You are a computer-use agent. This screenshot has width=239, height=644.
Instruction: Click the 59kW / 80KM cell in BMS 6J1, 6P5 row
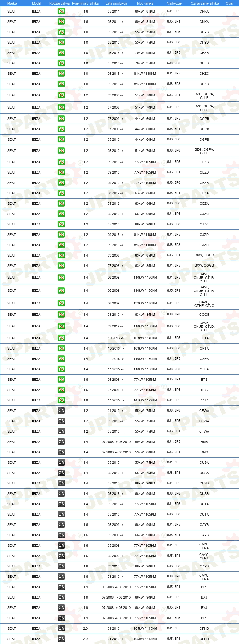(145, 442)
